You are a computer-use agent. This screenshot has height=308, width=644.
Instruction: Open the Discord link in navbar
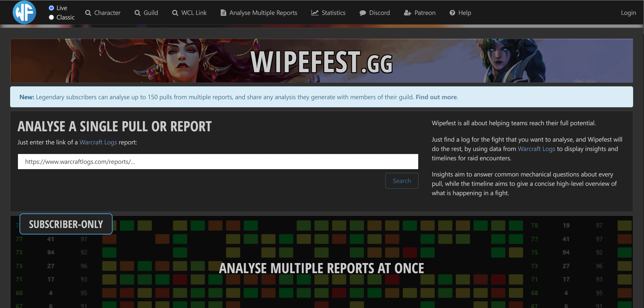point(375,13)
